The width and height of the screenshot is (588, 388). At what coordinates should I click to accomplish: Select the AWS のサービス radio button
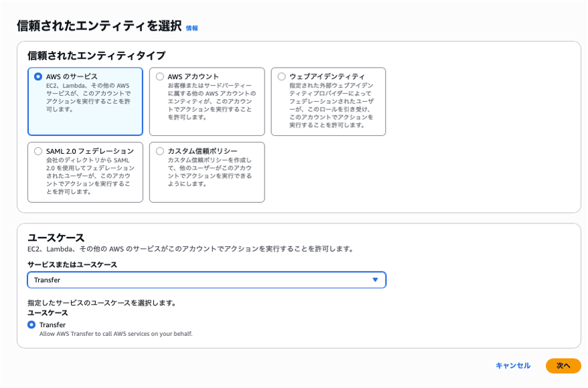pos(38,76)
